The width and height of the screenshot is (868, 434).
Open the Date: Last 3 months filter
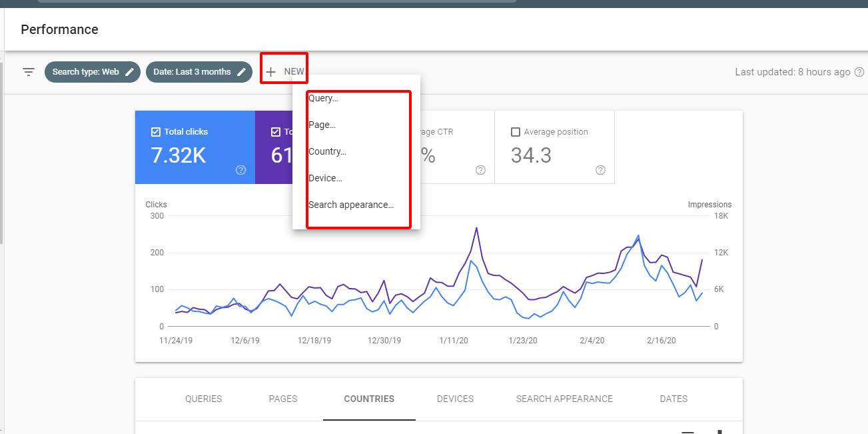(x=192, y=72)
